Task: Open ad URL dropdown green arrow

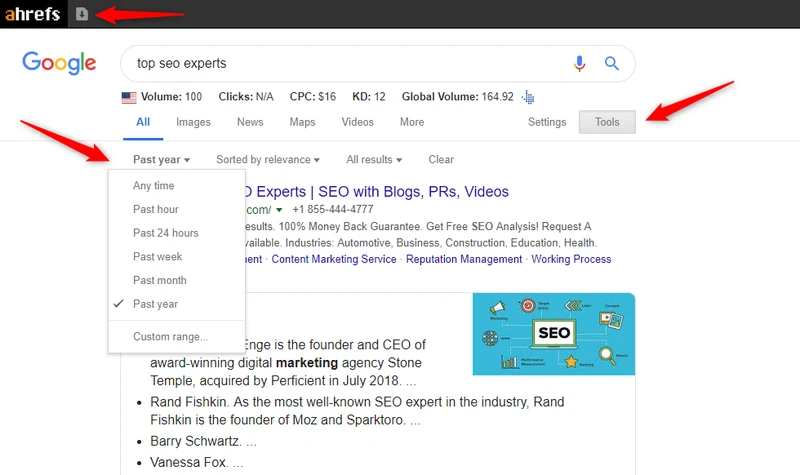Action: coord(279,210)
